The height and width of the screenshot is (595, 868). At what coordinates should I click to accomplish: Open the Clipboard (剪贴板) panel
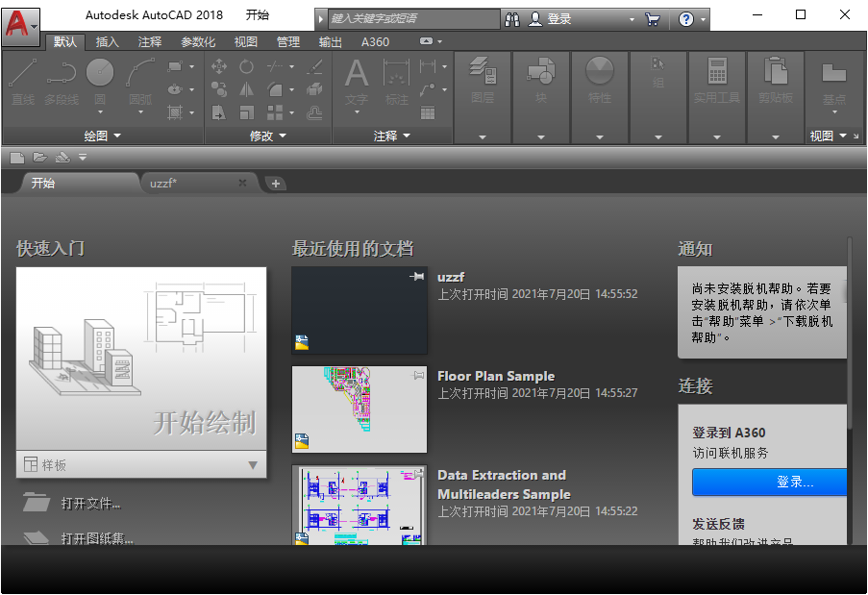tap(776, 97)
